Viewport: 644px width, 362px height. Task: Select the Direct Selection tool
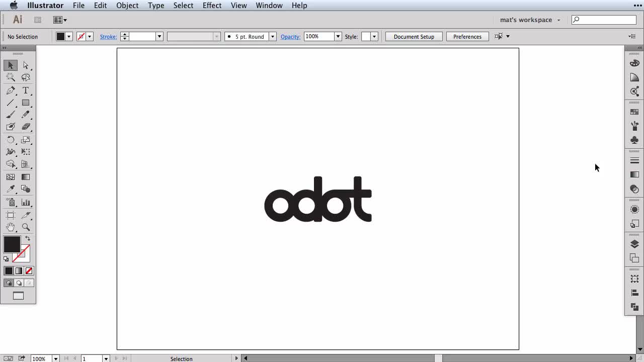click(26, 65)
